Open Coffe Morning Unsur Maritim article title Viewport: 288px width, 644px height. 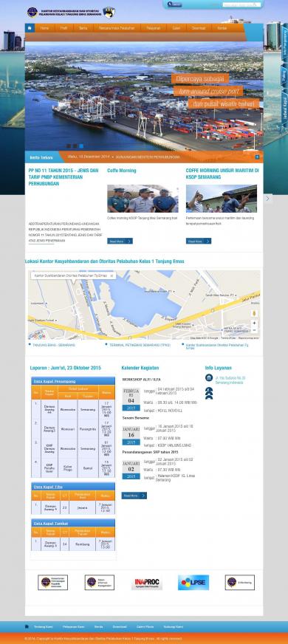click(x=222, y=174)
